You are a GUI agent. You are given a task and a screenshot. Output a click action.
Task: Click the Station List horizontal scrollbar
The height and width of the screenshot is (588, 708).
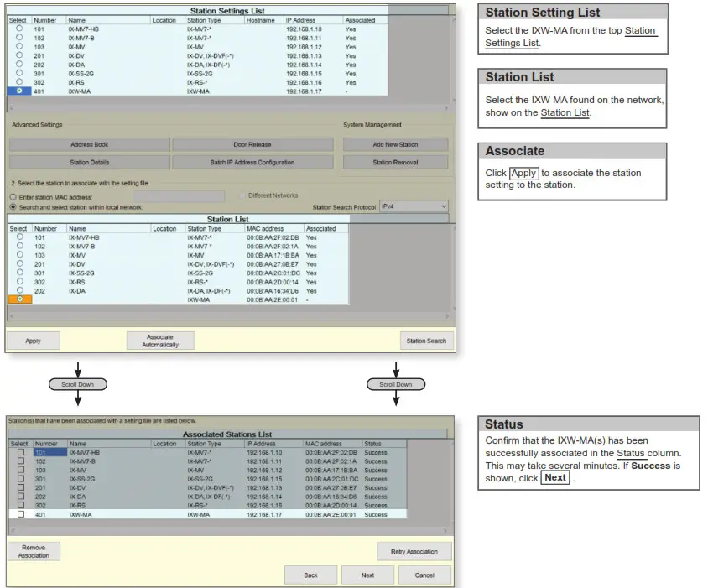(229, 316)
